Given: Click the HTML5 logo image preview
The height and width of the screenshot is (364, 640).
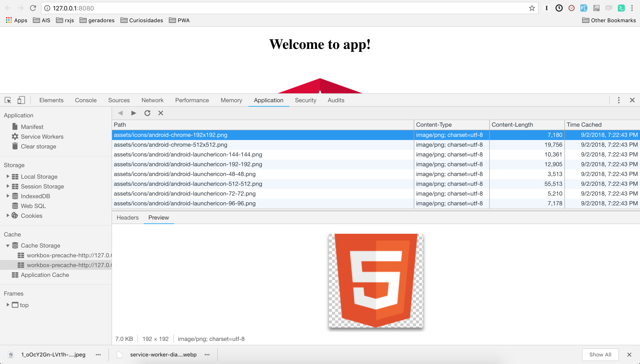Looking at the screenshot, I should point(376,281).
